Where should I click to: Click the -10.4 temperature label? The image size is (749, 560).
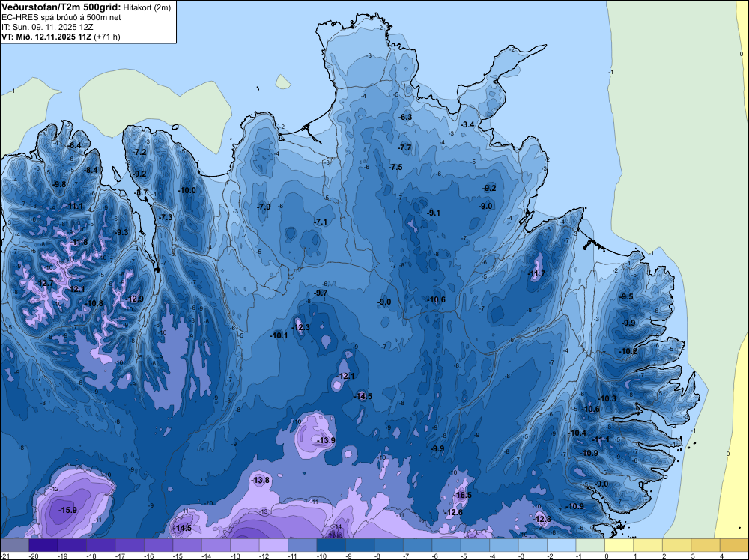tap(577, 433)
